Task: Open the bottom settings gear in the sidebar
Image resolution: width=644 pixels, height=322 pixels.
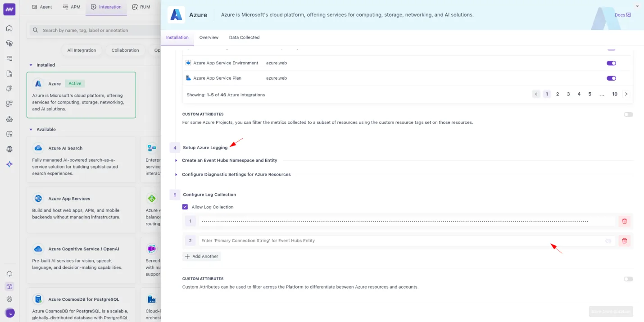Action: pyautogui.click(x=9, y=299)
